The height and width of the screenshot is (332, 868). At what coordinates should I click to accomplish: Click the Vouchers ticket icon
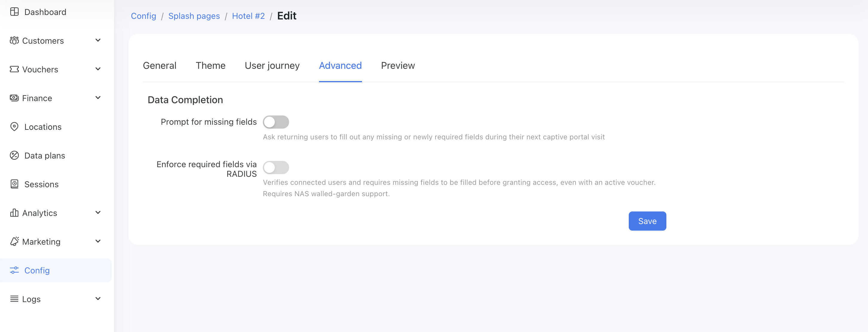click(x=14, y=69)
